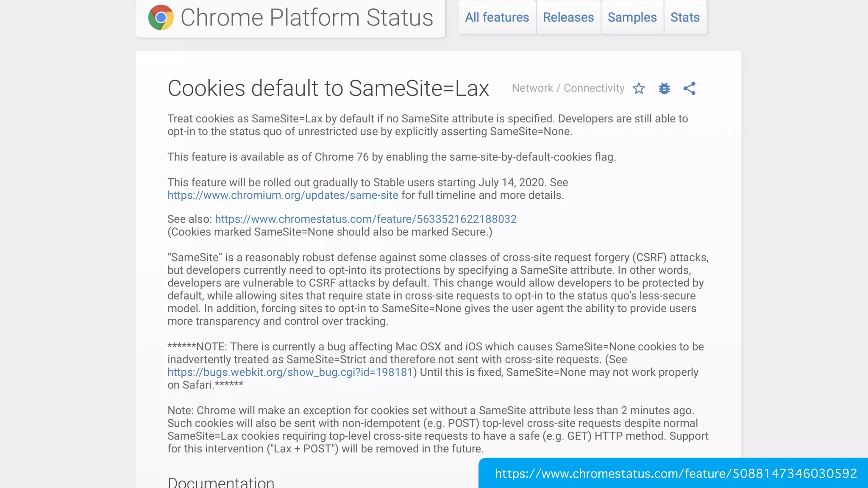The height and width of the screenshot is (488, 868).
Task: Open the chromium.org same-site updates link
Action: (x=283, y=195)
